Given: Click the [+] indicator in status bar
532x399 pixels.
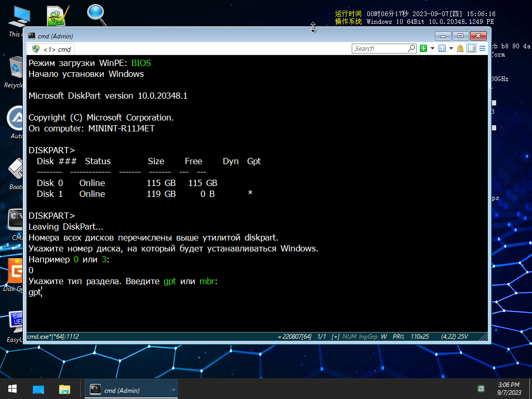Looking at the screenshot, I should click(x=335, y=337).
